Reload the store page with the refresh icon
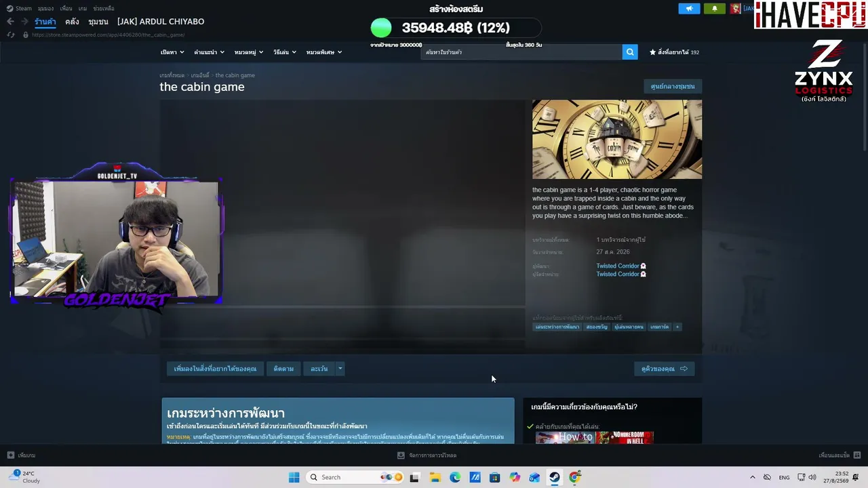The height and width of the screenshot is (488, 868). [x=11, y=35]
